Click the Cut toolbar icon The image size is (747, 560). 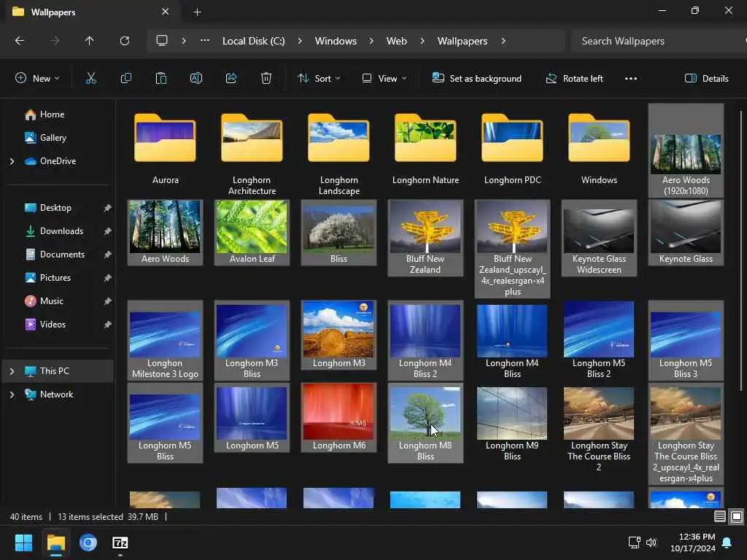pos(90,79)
